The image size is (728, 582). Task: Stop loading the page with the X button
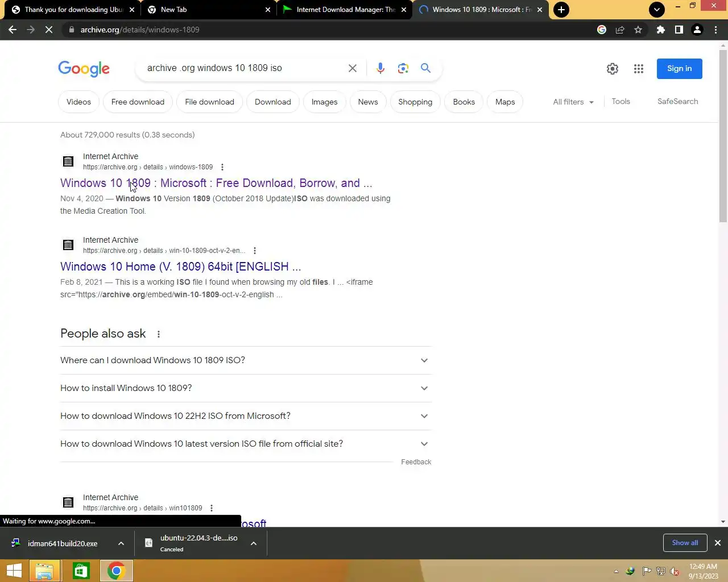tap(49, 30)
